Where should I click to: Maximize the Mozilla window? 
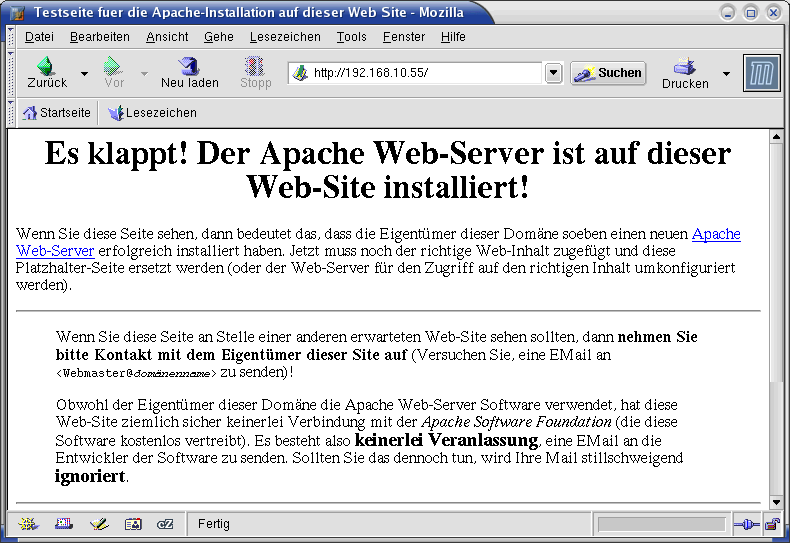(751, 13)
